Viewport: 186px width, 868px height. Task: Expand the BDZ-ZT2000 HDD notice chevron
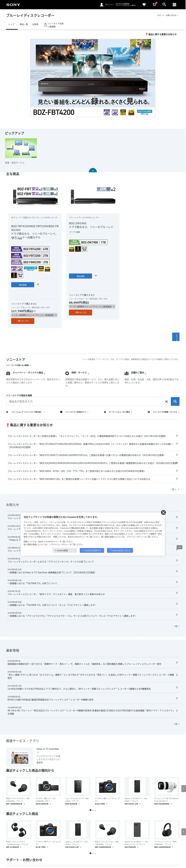(177, 444)
